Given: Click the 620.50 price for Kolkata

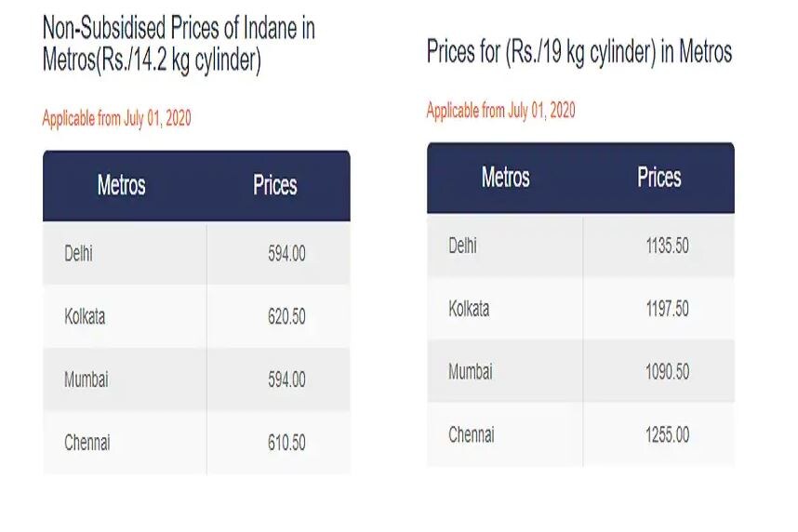Looking at the screenshot, I should point(286,316).
